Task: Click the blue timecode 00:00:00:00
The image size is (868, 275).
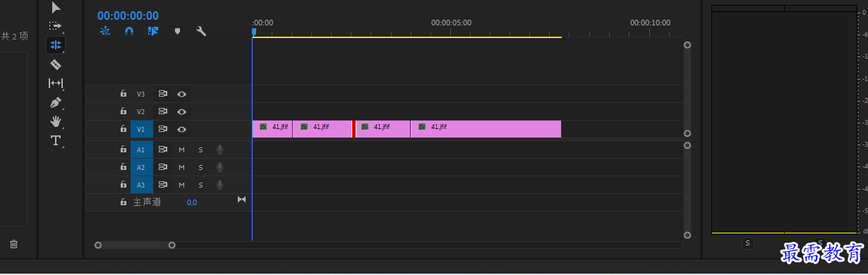Action: click(128, 16)
